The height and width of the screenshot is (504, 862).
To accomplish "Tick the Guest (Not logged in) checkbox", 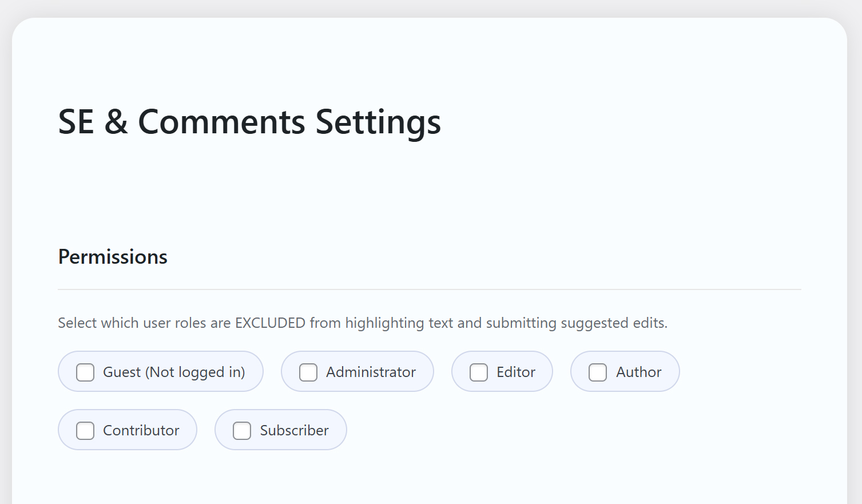I will point(85,372).
